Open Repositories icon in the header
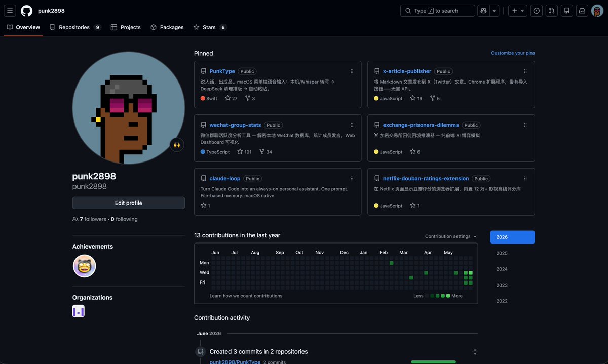 pos(567,11)
